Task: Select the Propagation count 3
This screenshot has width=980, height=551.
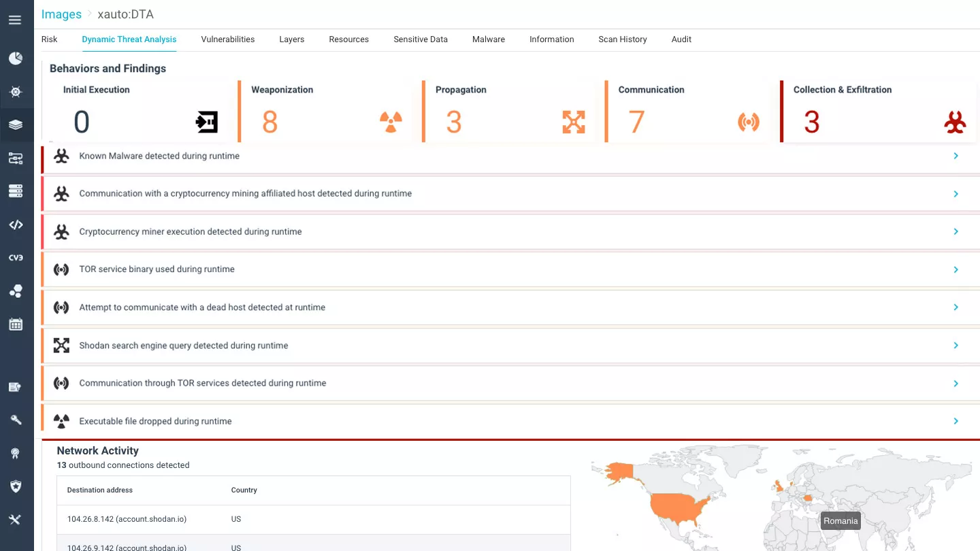Action: pyautogui.click(x=454, y=122)
